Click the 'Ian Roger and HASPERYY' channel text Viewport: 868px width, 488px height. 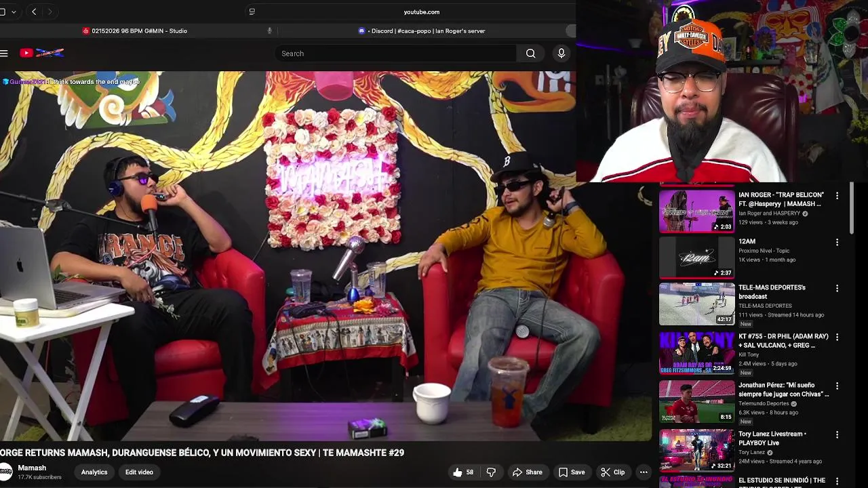pyautogui.click(x=769, y=213)
